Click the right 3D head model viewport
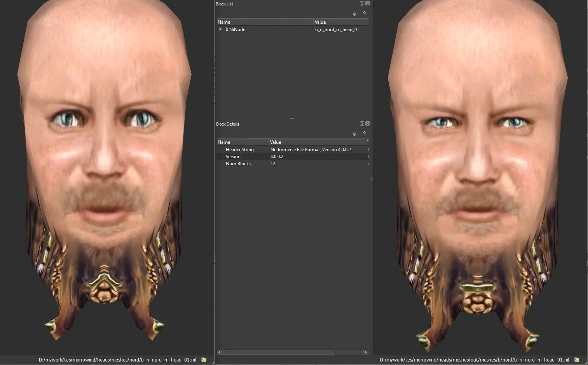 click(x=480, y=177)
